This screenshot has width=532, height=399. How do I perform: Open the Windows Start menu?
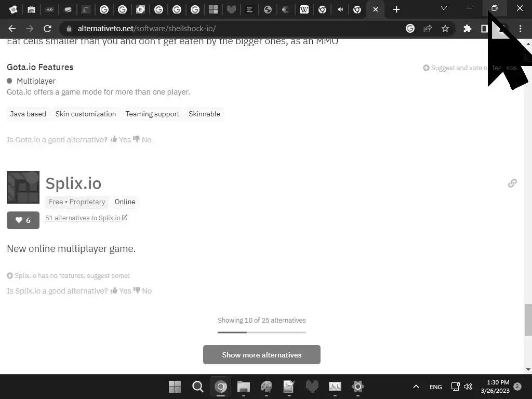click(x=175, y=387)
